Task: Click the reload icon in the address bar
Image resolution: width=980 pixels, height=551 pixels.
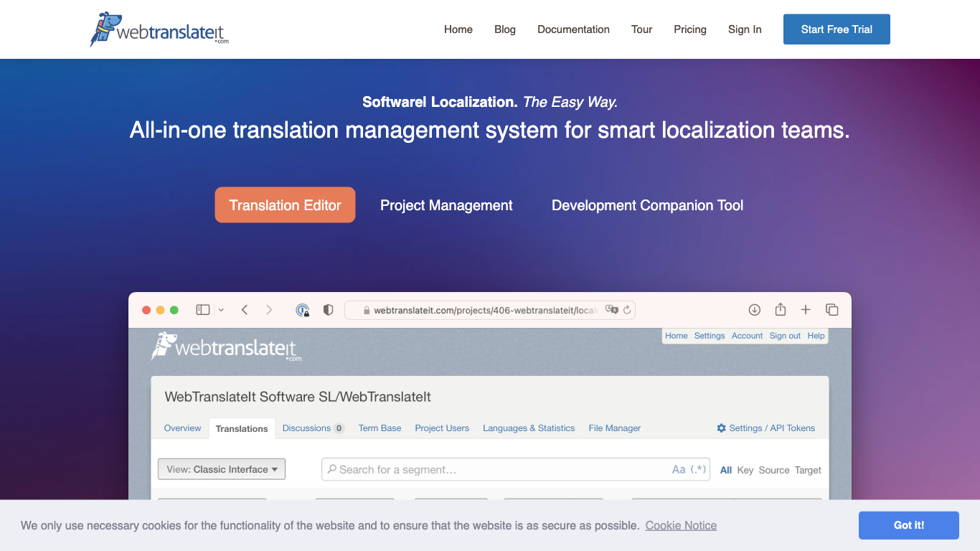Action: pos(627,310)
